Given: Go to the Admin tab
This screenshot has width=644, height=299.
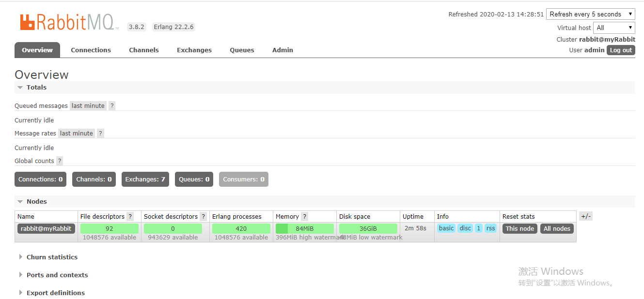Looking at the screenshot, I should coord(283,50).
